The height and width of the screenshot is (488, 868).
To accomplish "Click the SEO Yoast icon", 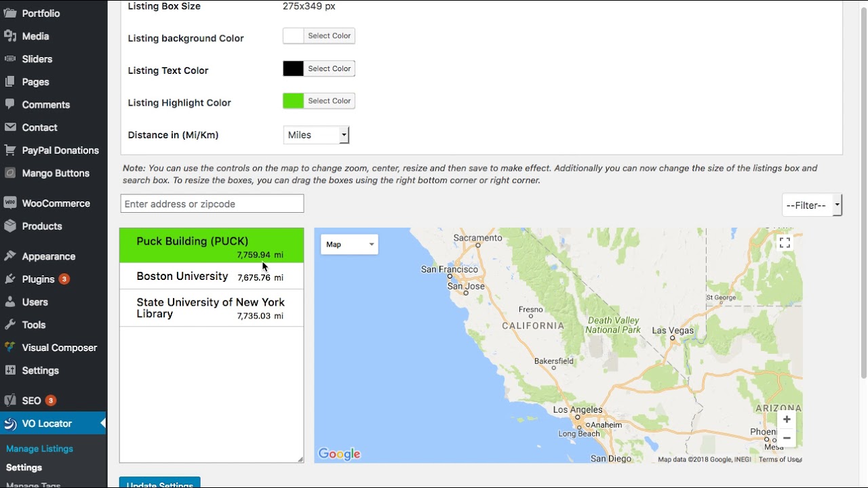I will (10, 401).
